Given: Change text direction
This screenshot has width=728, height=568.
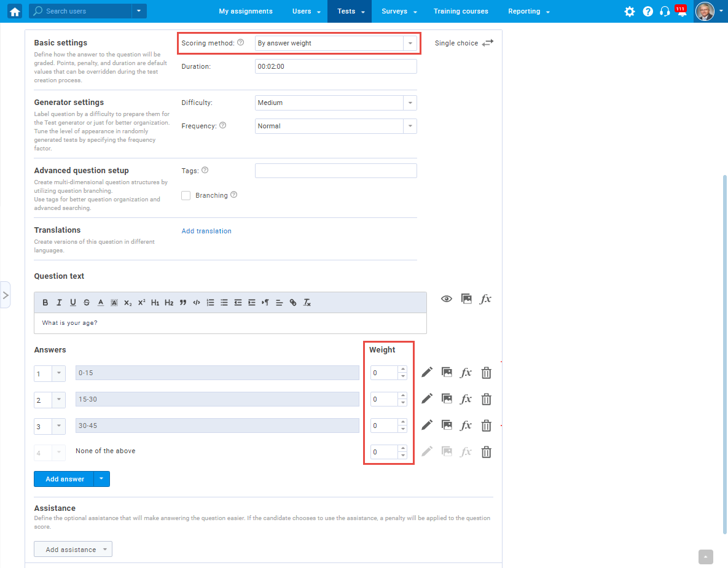Looking at the screenshot, I should click(x=265, y=303).
